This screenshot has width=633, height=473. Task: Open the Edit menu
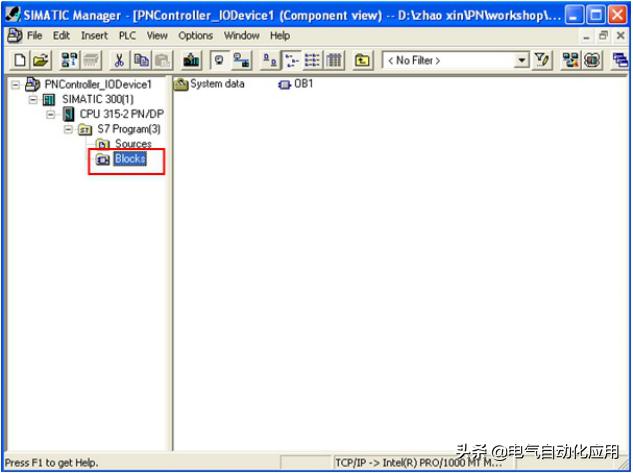click(x=61, y=36)
